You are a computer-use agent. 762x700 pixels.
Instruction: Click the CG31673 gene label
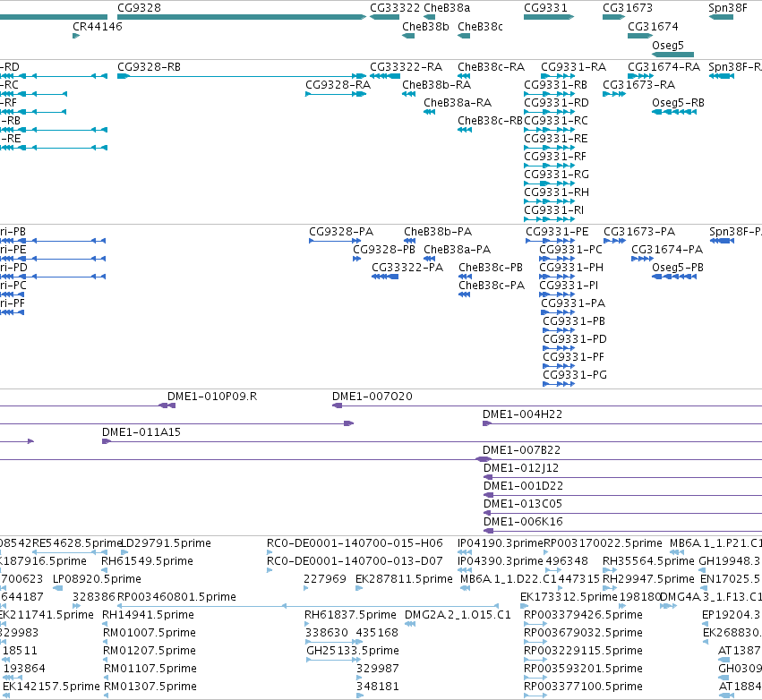click(x=628, y=8)
